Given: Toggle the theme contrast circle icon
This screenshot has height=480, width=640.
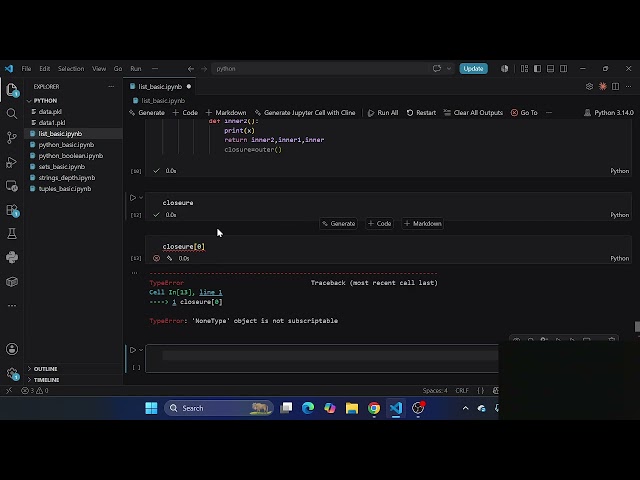Looking at the screenshot, I should 505,69.
